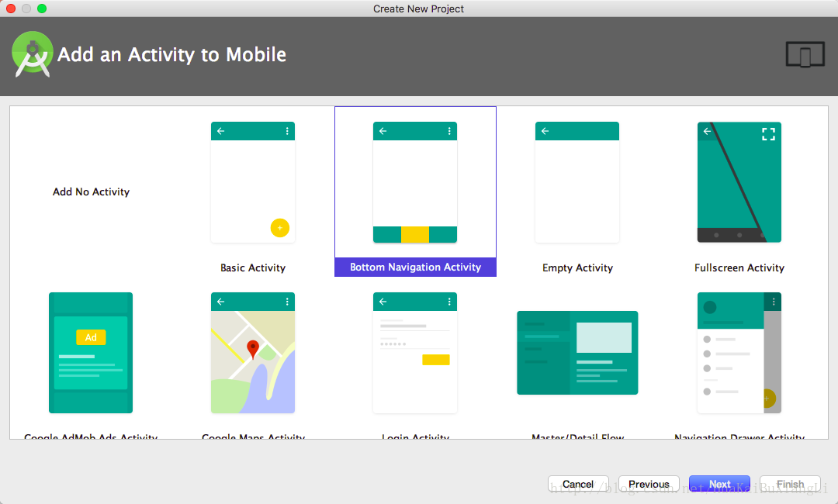Click the Bottom Navigation Activity label

pyautogui.click(x=415, y=267)
